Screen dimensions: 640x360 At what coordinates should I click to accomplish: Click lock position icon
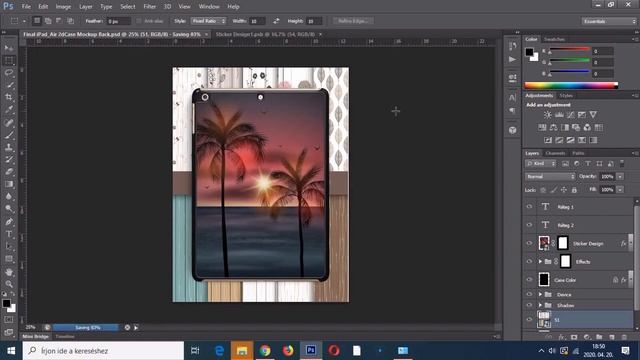[564, 190]
